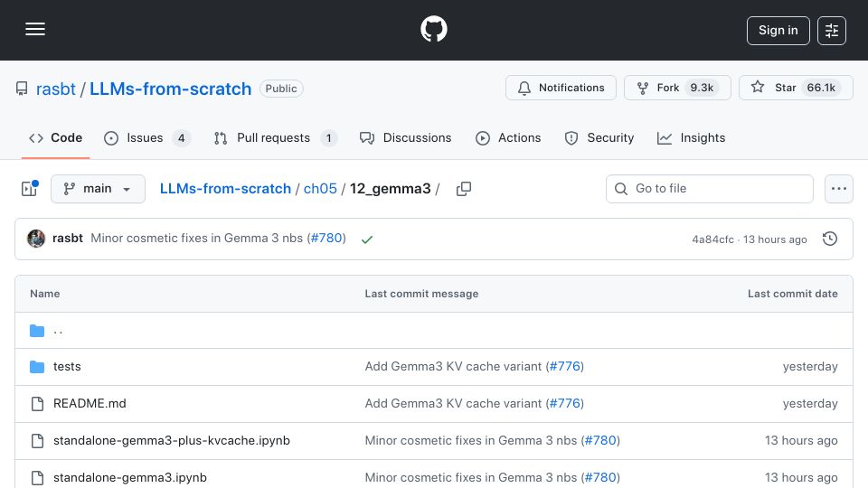Click the Notifications bell button
This screenshot has width=868, height=488.
561,88
